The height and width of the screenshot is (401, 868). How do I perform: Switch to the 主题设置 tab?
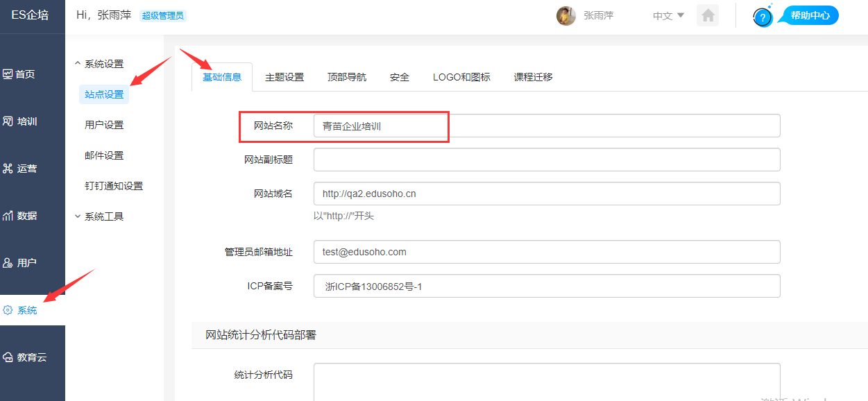(284, 77)
